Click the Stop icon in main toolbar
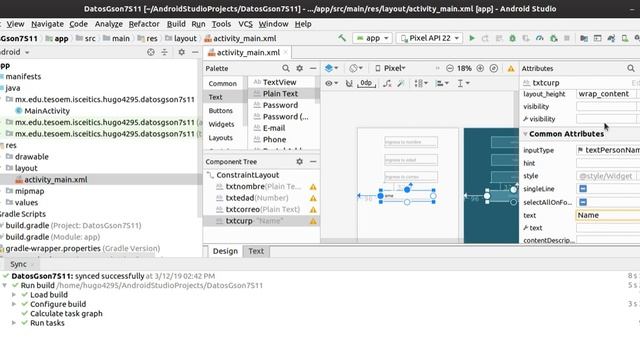This screenshot has height=360, width=640. [x=567, y=38]
